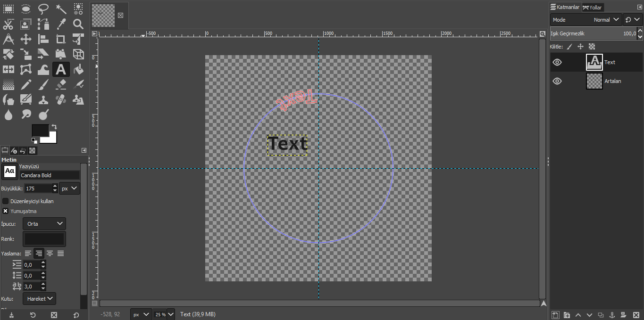
Task: Select the Warp Transform tool
Action: click(x=43, y=69)
